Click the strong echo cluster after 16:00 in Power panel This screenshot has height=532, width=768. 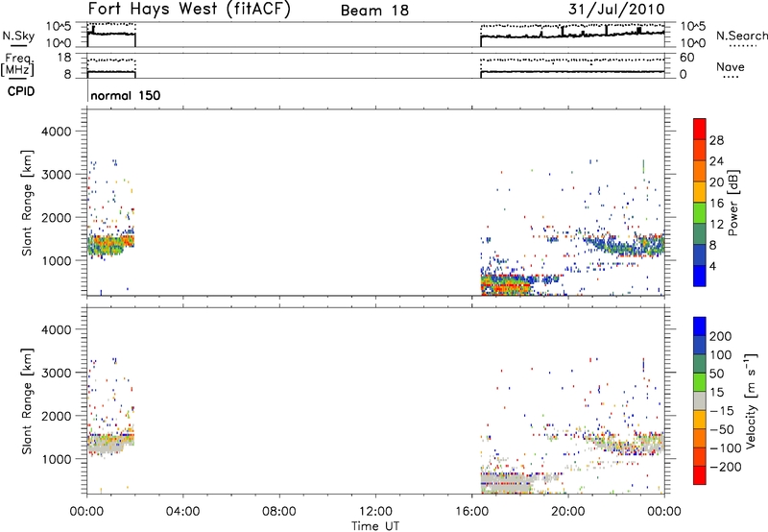pyautogui.click(x=506, y=285)
